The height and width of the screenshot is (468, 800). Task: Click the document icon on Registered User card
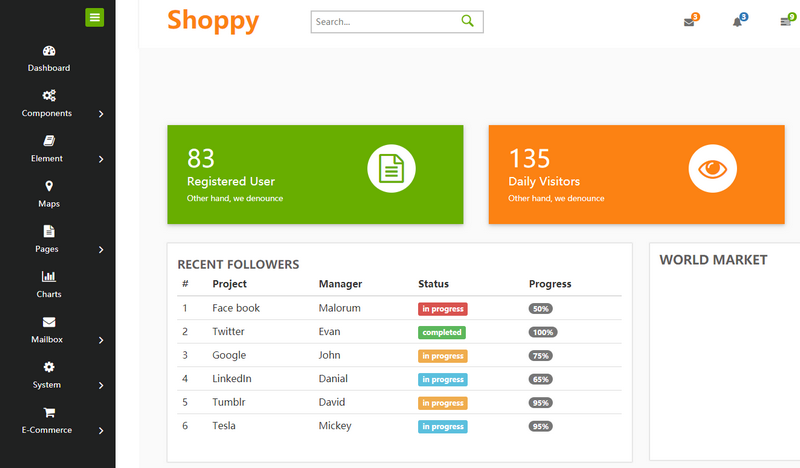[x=391, y=168]
